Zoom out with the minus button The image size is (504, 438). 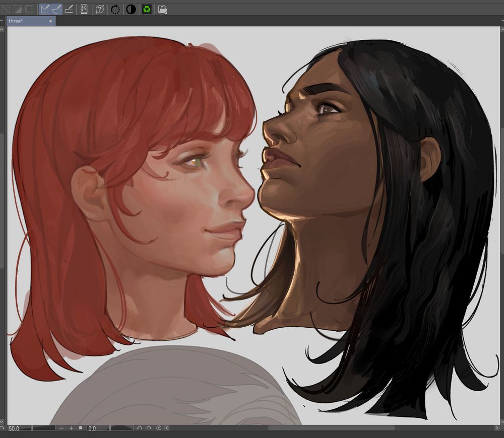(61, 428)
